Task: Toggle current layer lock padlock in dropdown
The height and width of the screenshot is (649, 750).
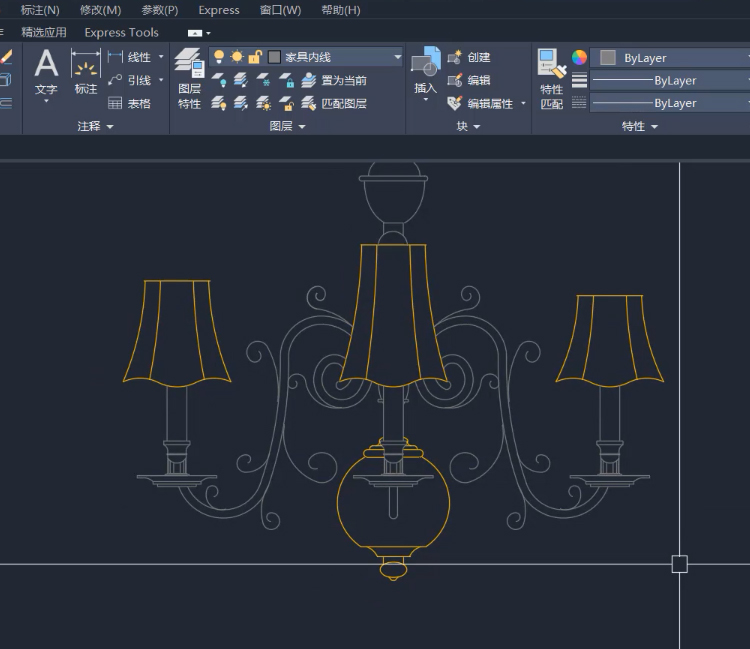Action: click(x=255, y=57)
